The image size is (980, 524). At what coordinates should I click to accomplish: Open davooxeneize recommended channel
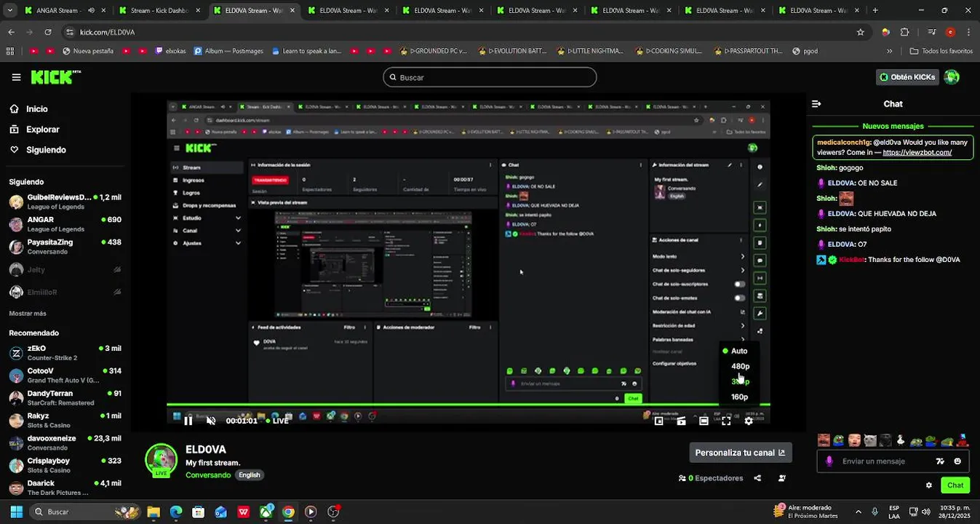tap(65, 443)
